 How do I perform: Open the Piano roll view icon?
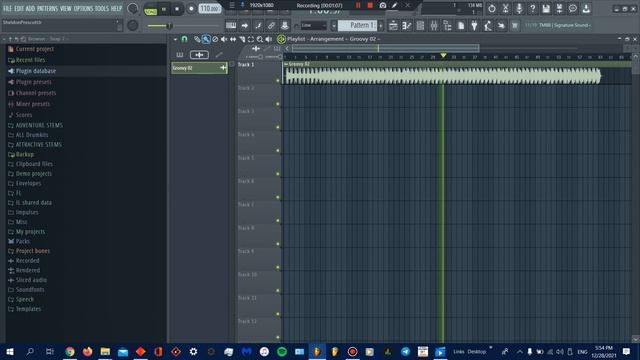coord(407,26)
